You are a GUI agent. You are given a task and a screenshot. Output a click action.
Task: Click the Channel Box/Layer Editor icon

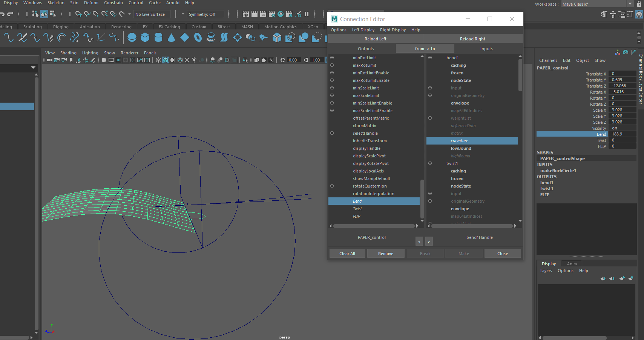click(x=639, y=14)
